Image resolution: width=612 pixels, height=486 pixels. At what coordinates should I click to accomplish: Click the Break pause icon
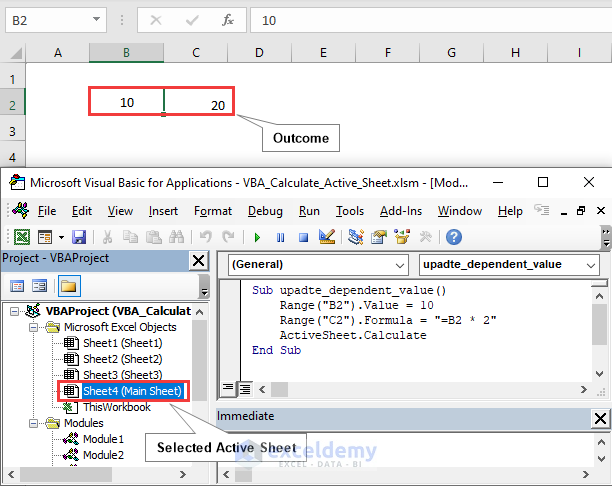click(x=280, y=237)
